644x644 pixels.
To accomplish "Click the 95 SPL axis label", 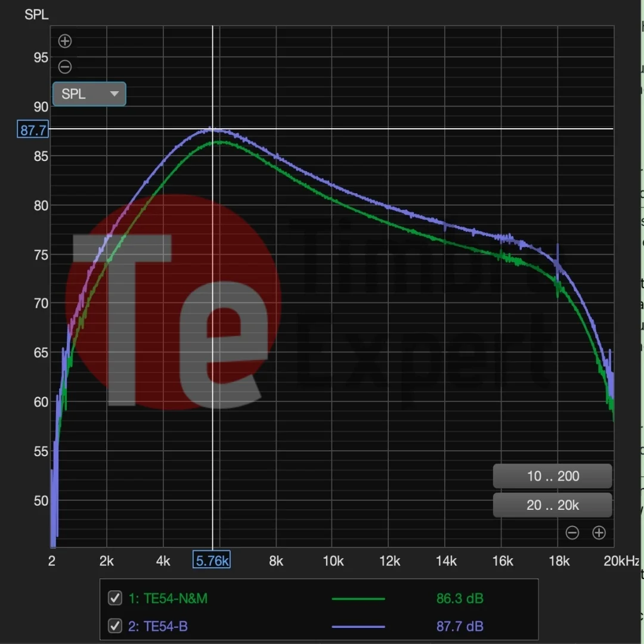I will click(x=41, y=57).
